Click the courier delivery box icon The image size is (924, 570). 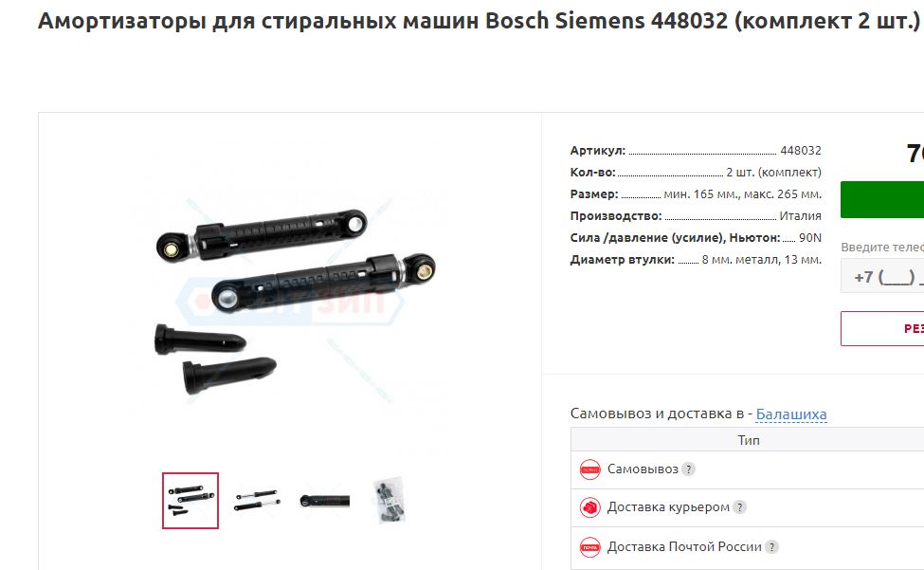(x=589, y=507)
